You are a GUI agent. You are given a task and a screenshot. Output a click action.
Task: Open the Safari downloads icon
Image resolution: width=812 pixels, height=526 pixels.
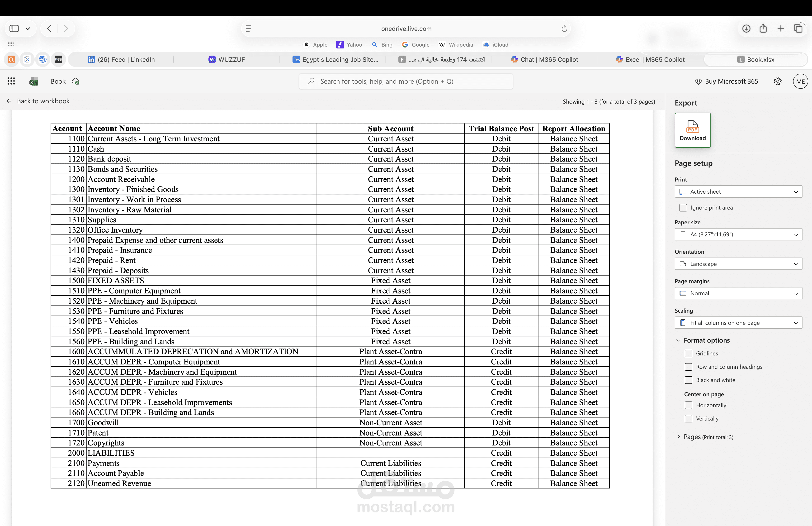(746, 28)
